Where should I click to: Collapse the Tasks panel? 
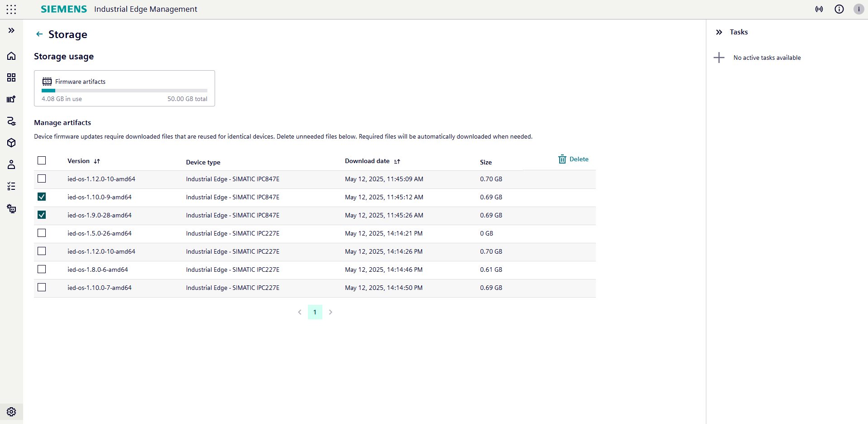719,32
